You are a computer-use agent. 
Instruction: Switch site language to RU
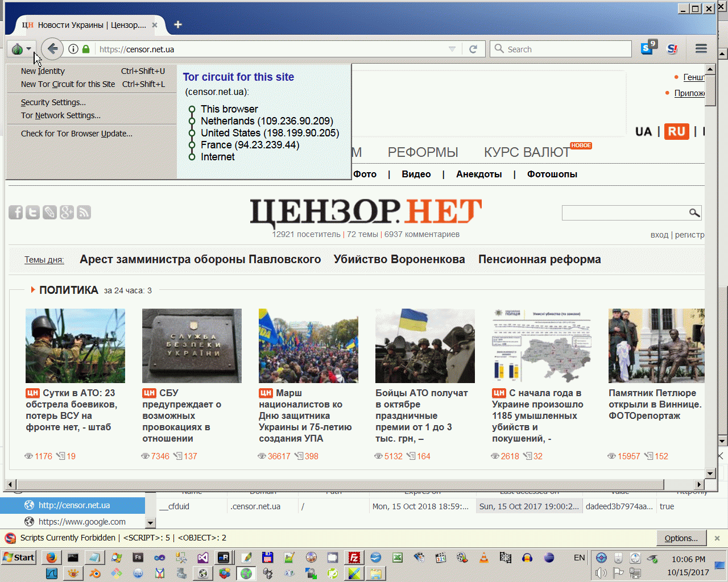point(676,131)
